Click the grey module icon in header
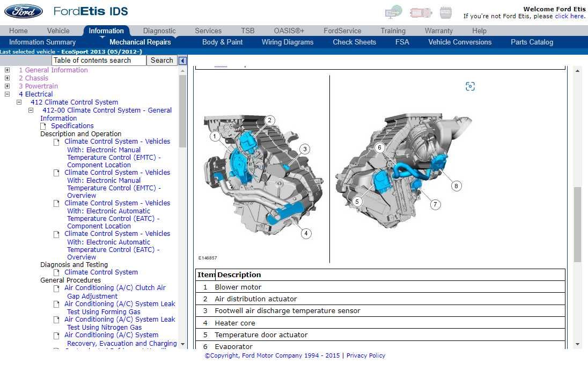Screen dimensions: 588x371 (x=445, y=12)
